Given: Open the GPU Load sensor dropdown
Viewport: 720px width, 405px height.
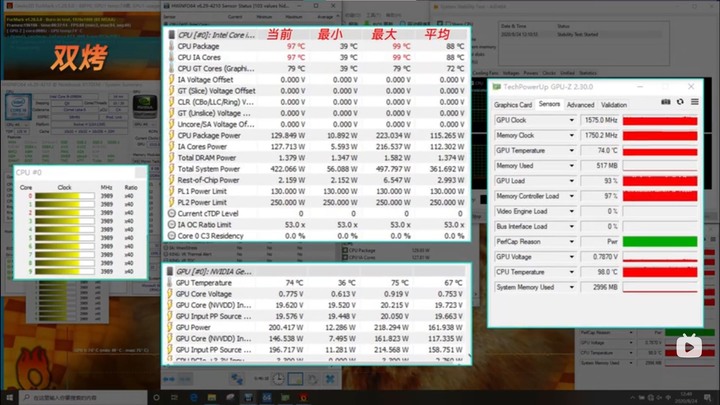Looking at the screenshot, I should (x=571, y=180).
